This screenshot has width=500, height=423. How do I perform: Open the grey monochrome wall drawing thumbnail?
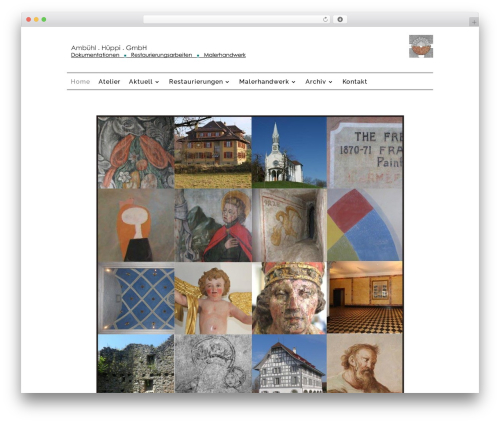coord(213,364)
